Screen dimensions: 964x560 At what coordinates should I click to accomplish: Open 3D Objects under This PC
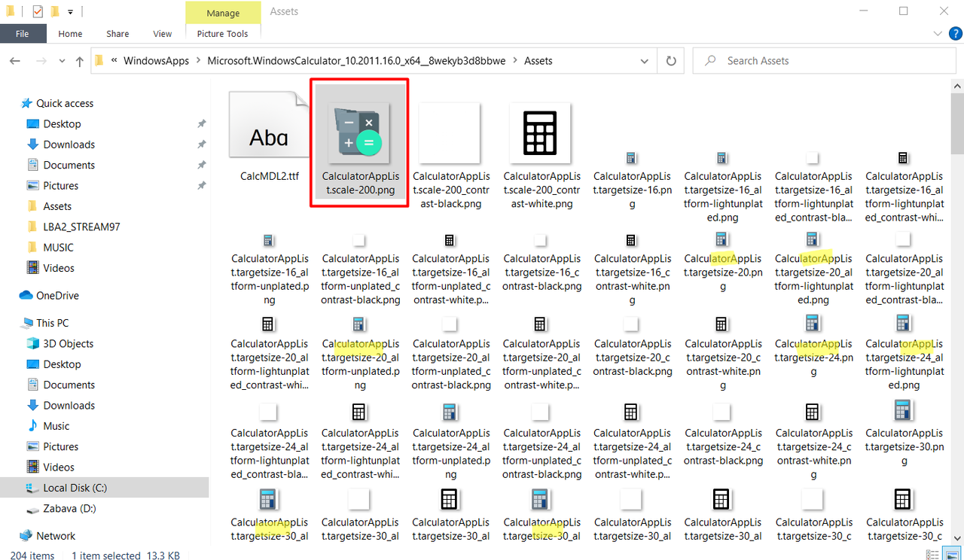pyautogui.click(x=68, y=343)
